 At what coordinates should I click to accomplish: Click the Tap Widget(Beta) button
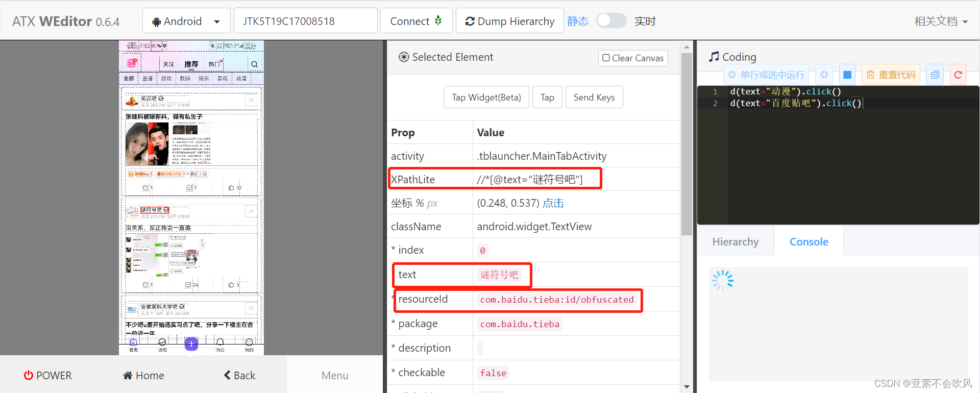click(x=486, y=97)
